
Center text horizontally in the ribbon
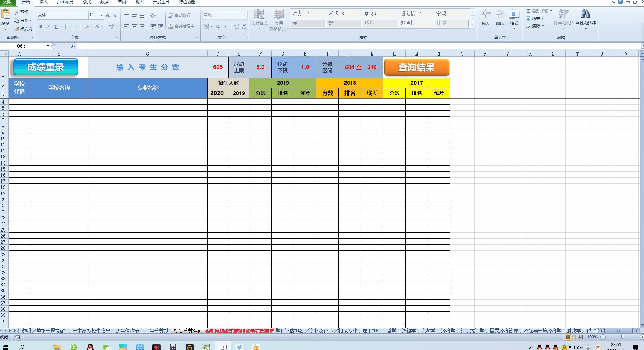pyautogui.click(x=134, y=26)
